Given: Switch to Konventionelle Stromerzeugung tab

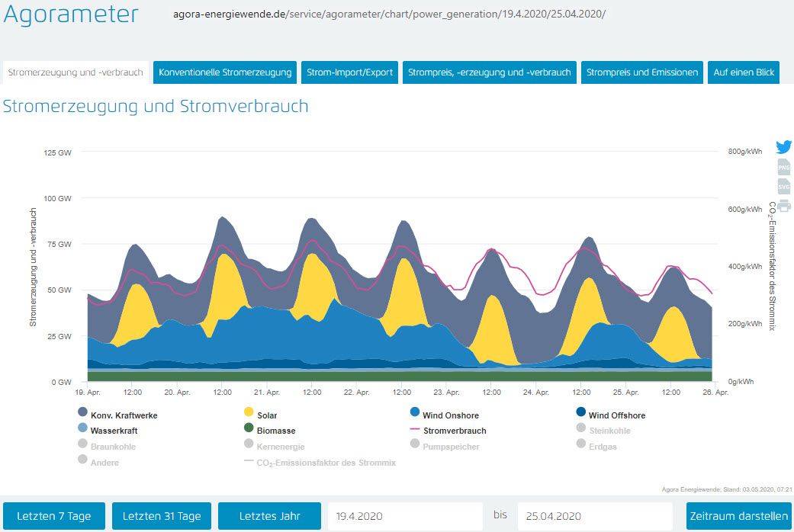Looking at the screenshot, I should [225, 72].
